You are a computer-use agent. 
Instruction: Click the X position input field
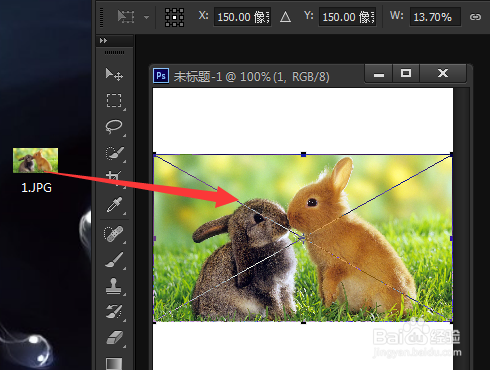242,17
